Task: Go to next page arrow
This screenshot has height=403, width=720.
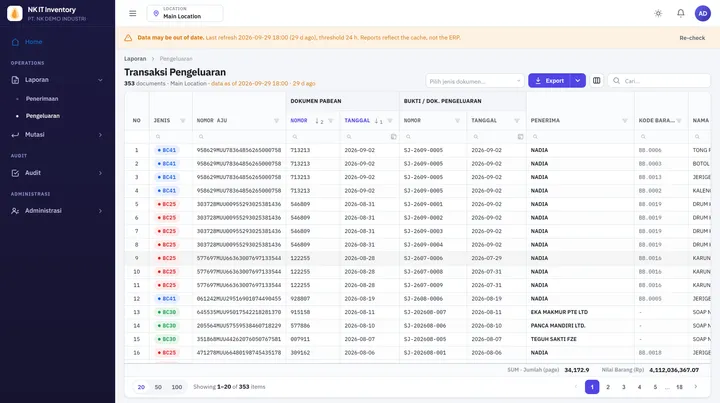Action: [696, 387]
